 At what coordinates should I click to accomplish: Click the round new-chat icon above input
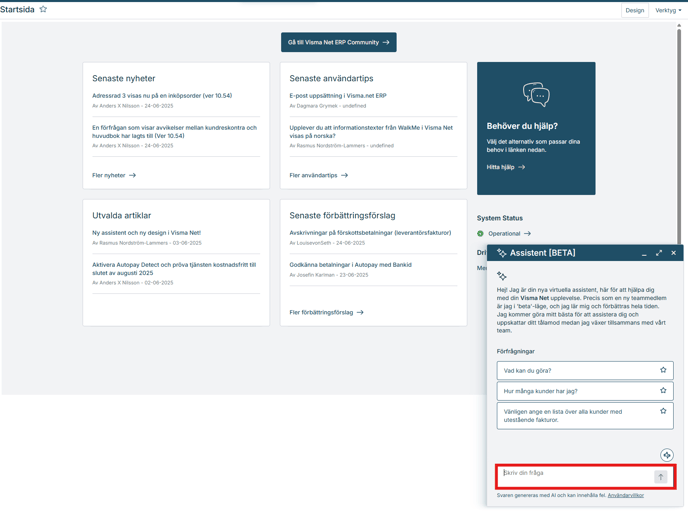(x=666, y=455)
